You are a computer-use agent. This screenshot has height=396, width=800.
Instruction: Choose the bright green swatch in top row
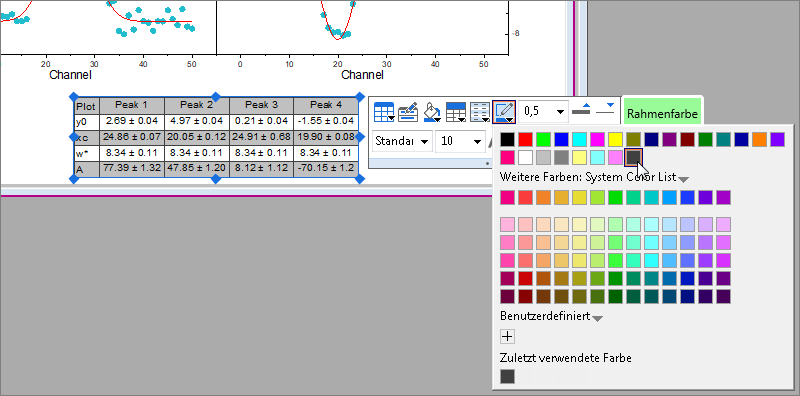543,139
